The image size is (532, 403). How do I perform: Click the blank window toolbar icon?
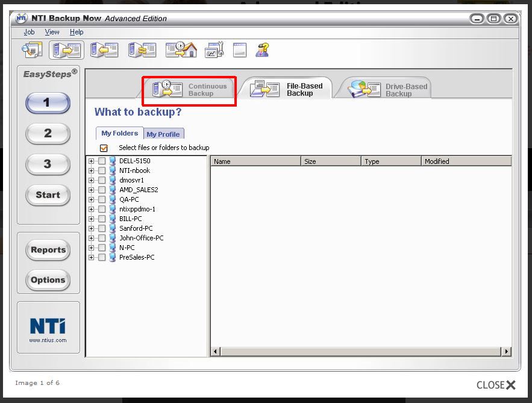click(240, 50)
